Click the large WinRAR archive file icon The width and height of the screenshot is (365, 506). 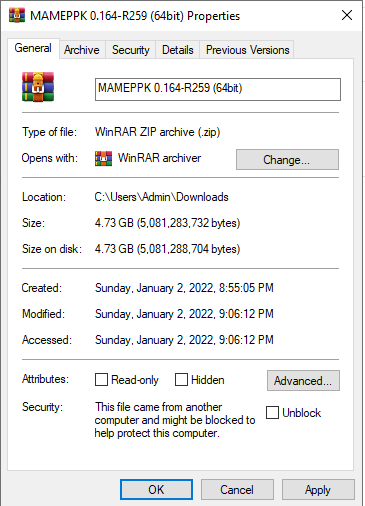[38, 87]
